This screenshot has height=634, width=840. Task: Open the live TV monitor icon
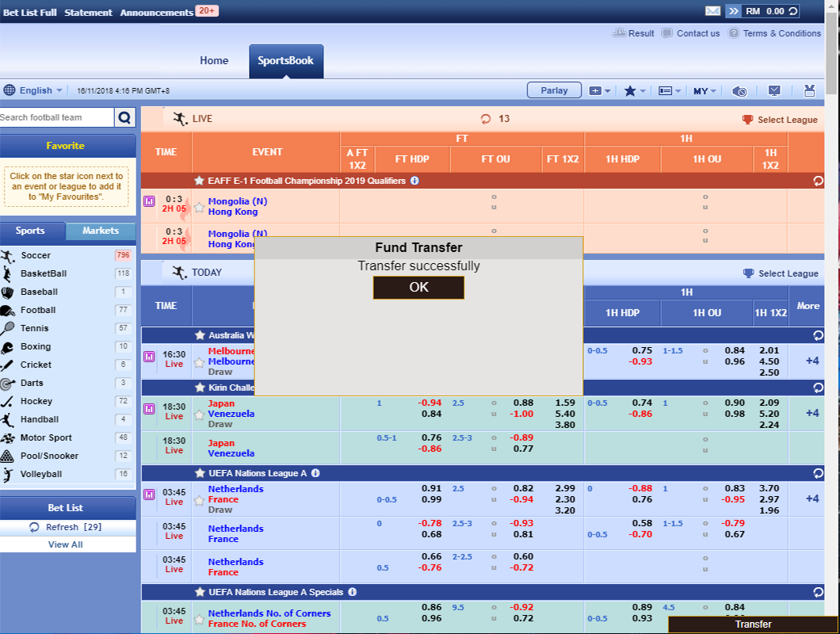(774, 91)
